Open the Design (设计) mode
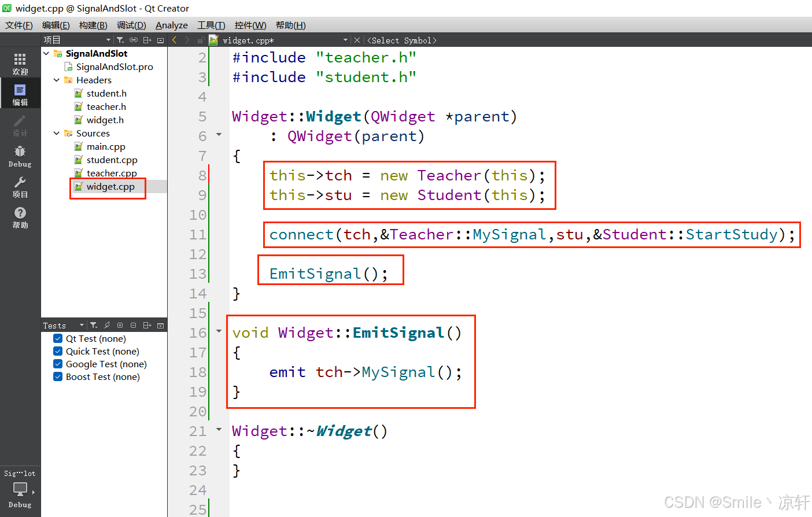Viewport: 812px width, 517px height. coord(20,125)
